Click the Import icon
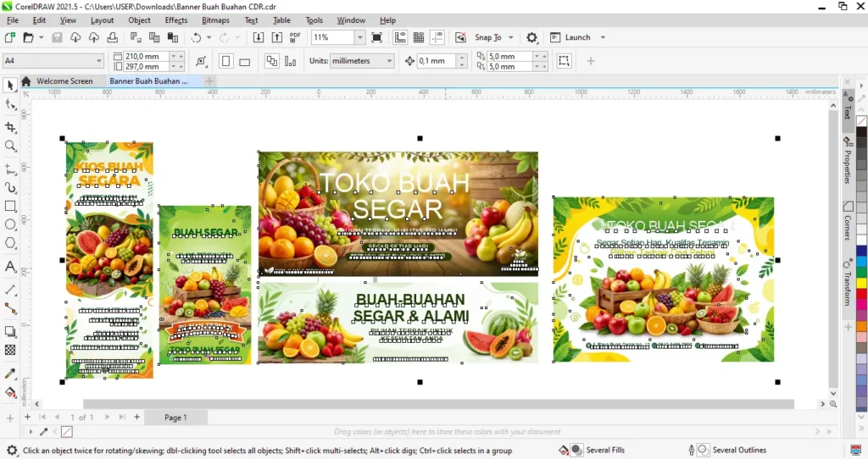This screenshot has width=868, height=459. 258,37
